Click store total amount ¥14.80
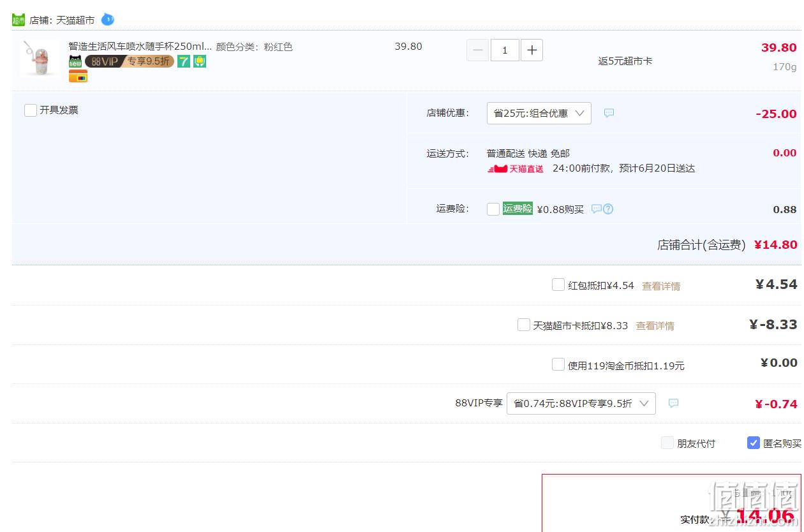804x532 pixels. (x=776, y=244)
